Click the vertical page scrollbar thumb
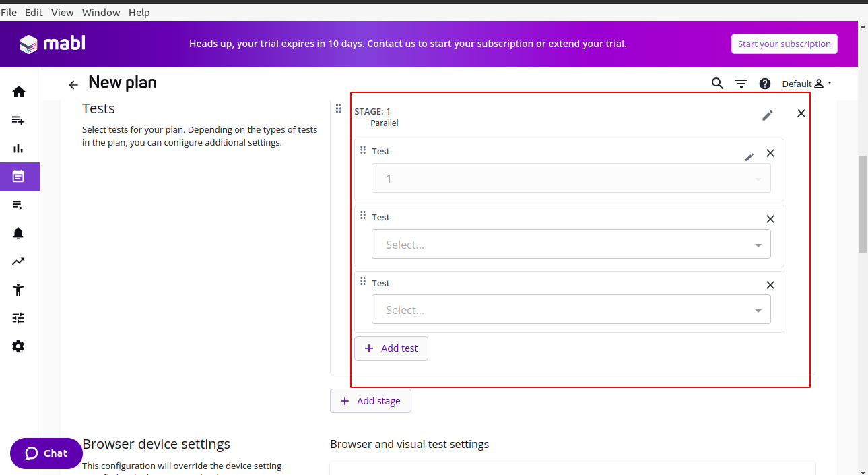Image resolution: width=868 pixels, height=475 pixels. pos(863,203)
